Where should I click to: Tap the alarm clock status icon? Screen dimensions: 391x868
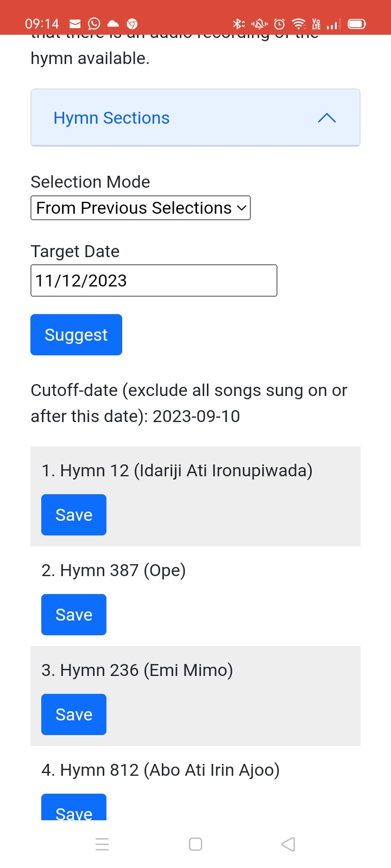pyautogui.click(x=279, y=24)
